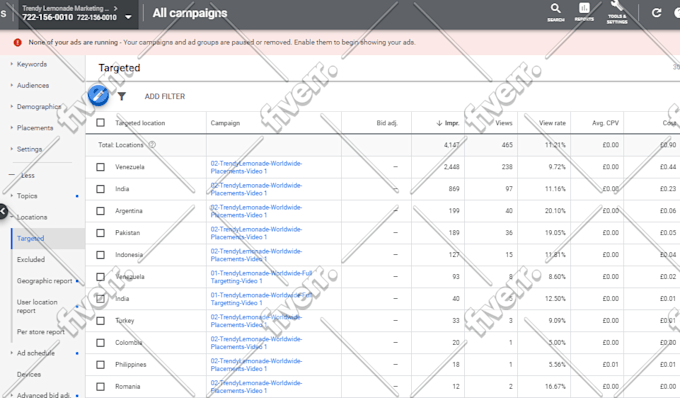This screenshot has width=680, height=398.
Task: Click the Targeted page heading
Action: pyautogui.click(x=119, y=68)
